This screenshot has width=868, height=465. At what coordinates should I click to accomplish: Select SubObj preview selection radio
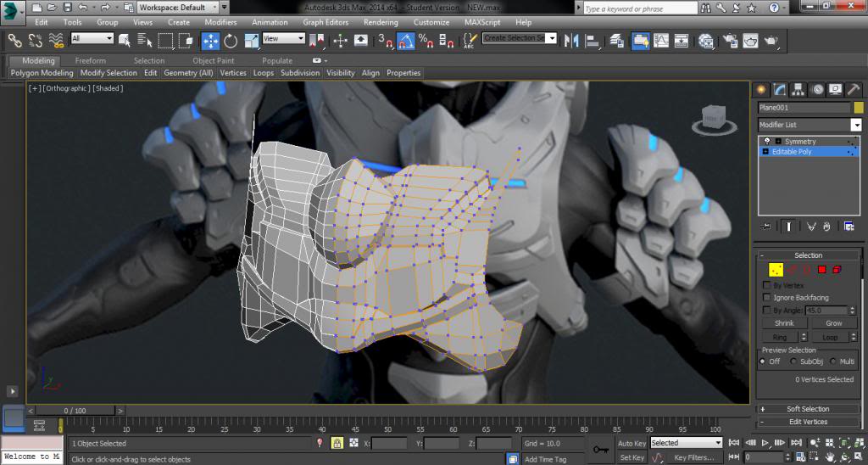(x=794, y=361)
